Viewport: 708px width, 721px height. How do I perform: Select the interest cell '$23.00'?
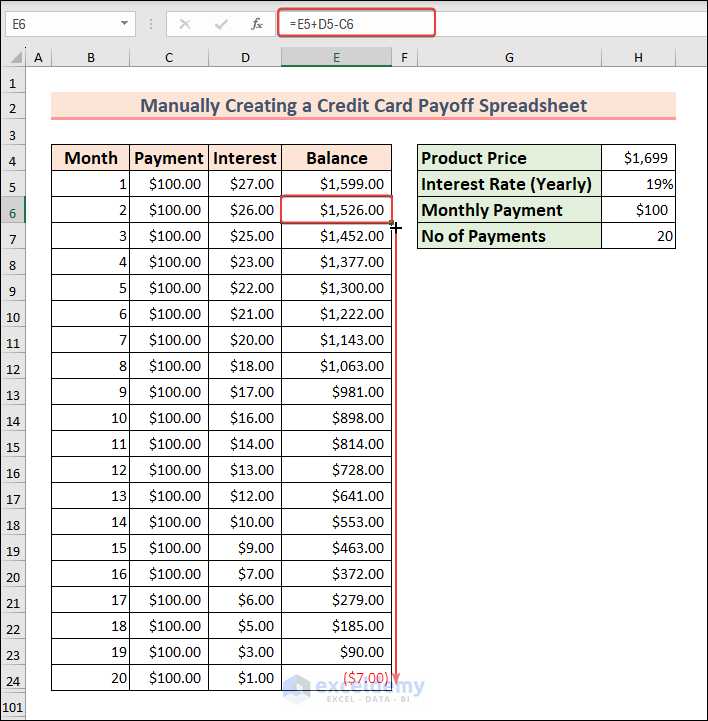coord(245,262)
